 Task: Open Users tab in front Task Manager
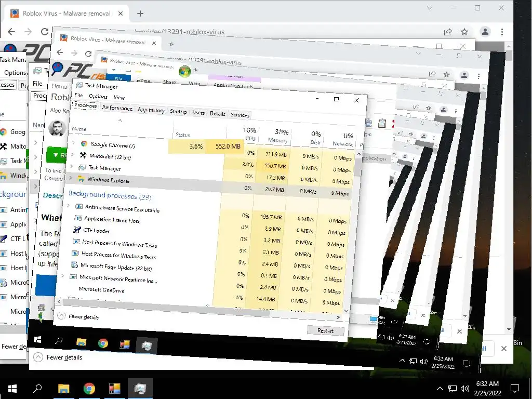tap(198, 113)
